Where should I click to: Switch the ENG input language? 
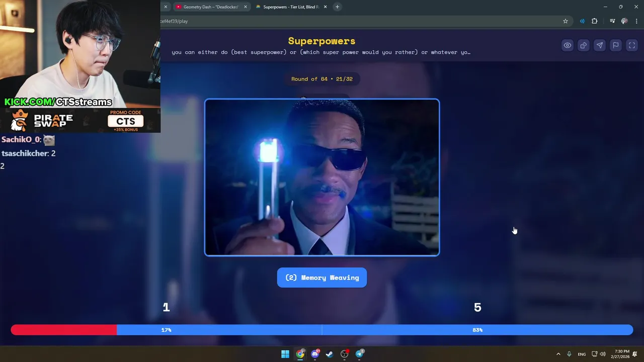(x=582, y=354)
